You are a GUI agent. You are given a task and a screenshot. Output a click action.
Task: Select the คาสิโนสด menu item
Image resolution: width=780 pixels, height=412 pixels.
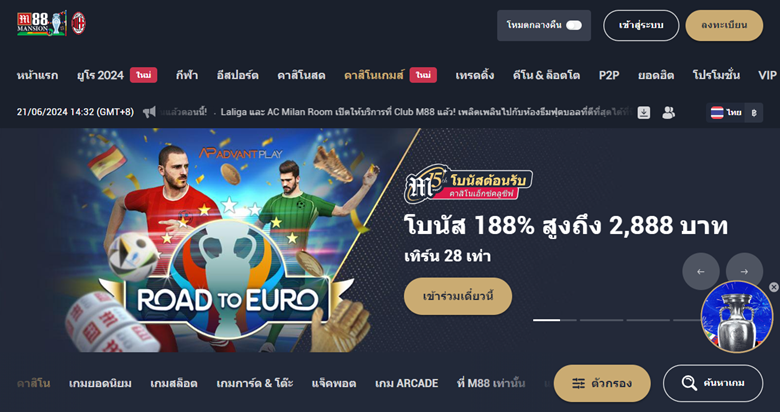click(301, 75)
